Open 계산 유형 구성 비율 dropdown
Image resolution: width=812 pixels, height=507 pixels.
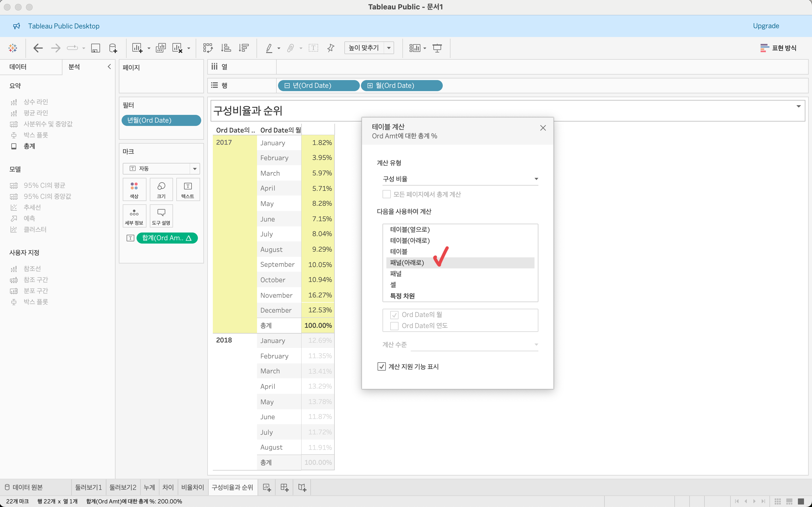tap(460, 179)
